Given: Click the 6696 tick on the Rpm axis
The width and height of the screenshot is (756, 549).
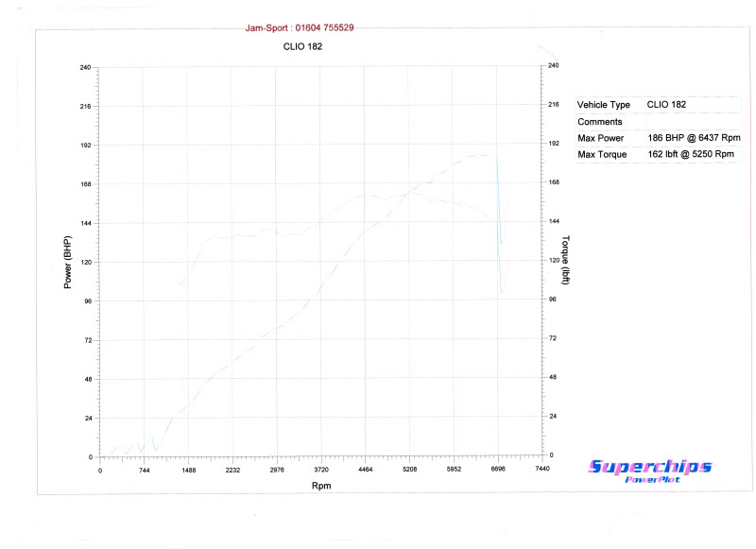Looking at the screenshot, I should pos(498,470).
